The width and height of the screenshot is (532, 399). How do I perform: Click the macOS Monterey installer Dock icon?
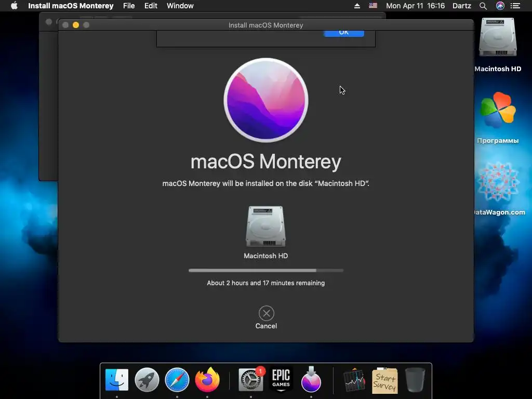(x=311, y=380)
